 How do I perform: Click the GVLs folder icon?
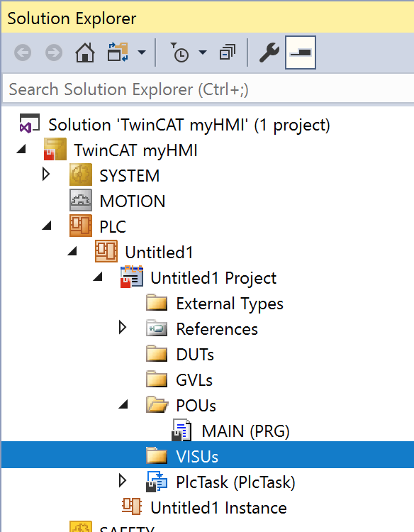[x=157, y=379]
